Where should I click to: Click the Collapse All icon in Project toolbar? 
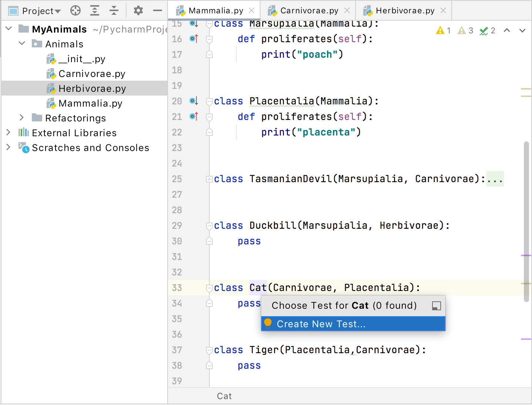pyautogui.click(x=114, y=11)
